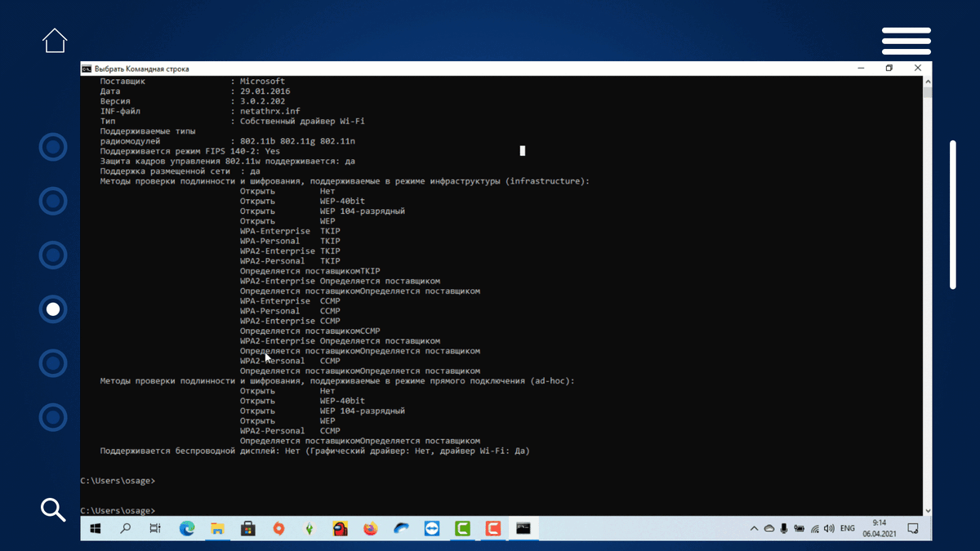This screenshot has height=551, width=980.
Task: Click 'Определяется поставщикомTKIP' row
Action: [310, 271]
